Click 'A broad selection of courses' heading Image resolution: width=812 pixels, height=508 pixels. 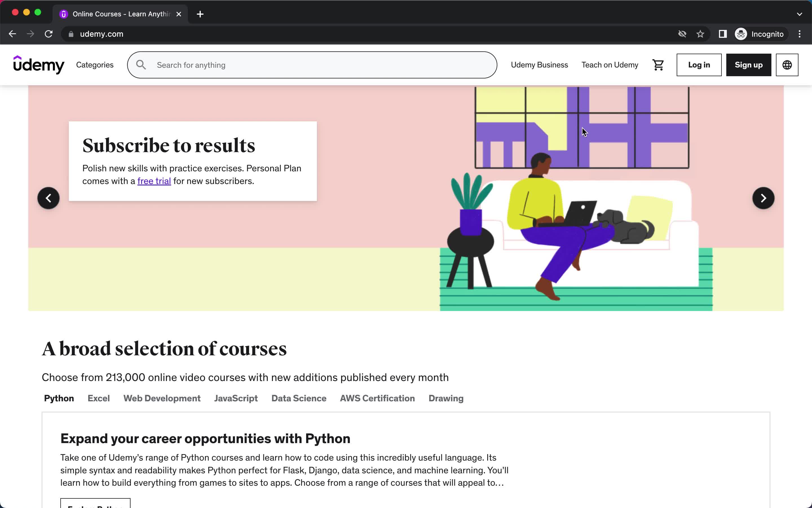(x=164, y=349)
